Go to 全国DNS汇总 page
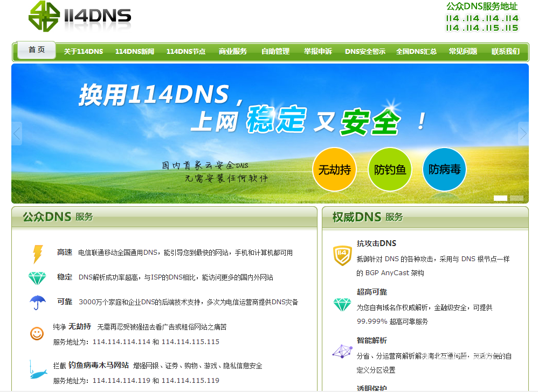Image resolution: width=538 pixels, height=392 pixels. (x=416, y=51)
